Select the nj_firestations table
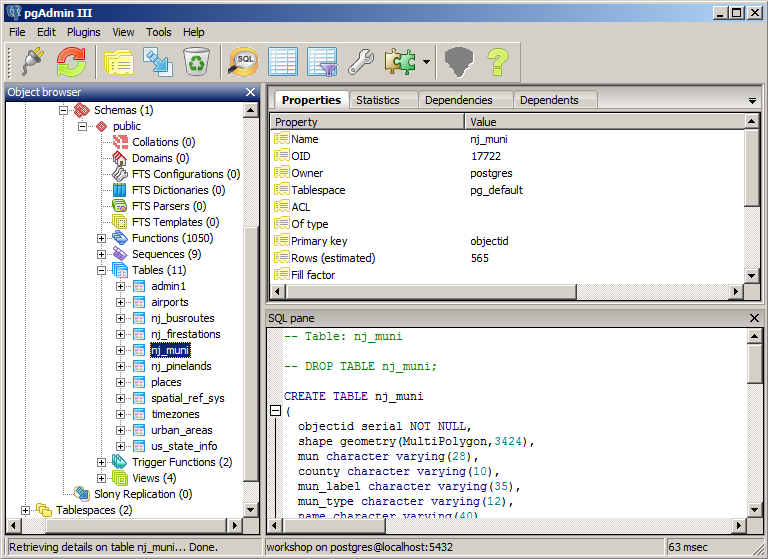The image size is (768, 559). click(x=186, y=334)
